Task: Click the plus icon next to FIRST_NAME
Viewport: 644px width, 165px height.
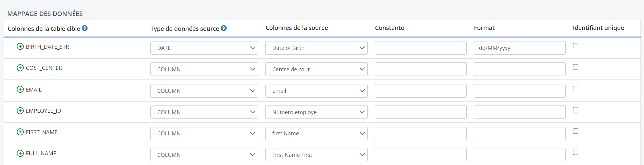Action: [20, 132]
